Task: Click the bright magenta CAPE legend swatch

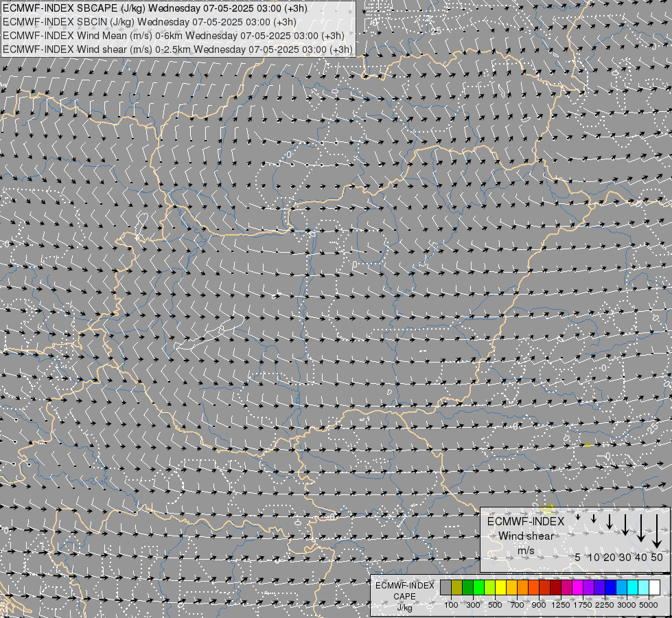Action: [578, 587]
